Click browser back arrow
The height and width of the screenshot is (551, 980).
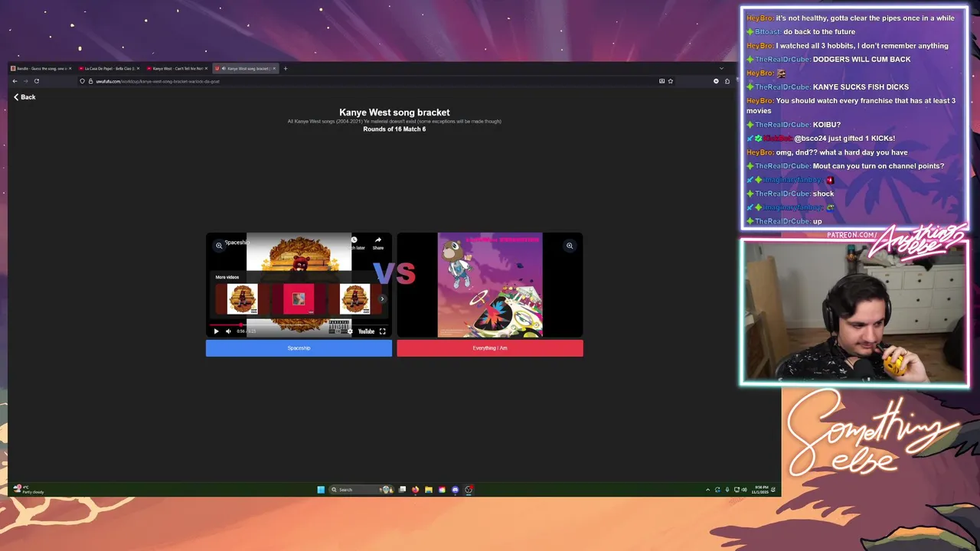pyautogui.click(x=15, y=81)
